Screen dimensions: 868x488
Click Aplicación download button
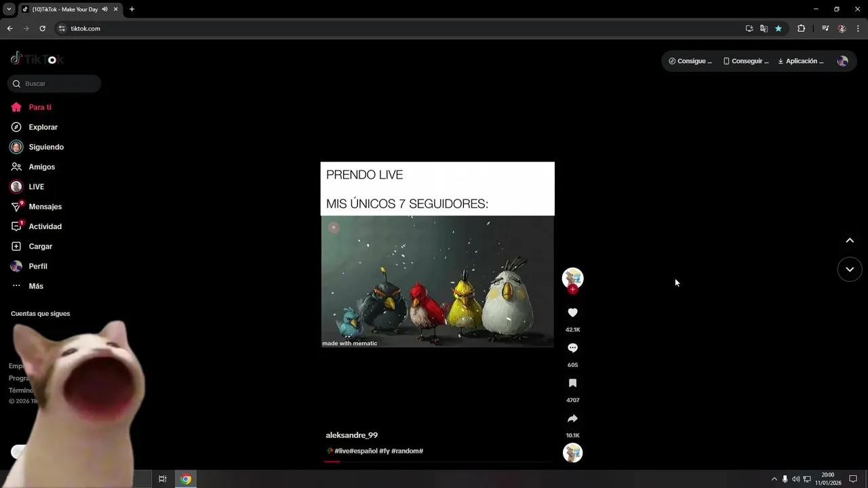(x=801, y=61)
